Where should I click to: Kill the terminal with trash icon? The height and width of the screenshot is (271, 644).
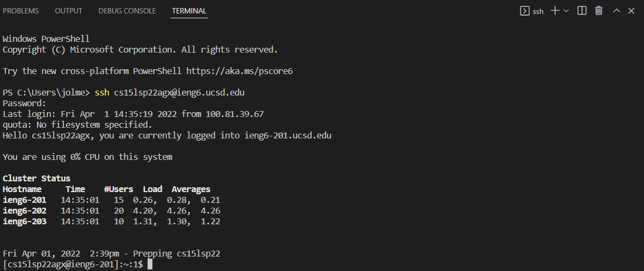[x=599, y=11]
